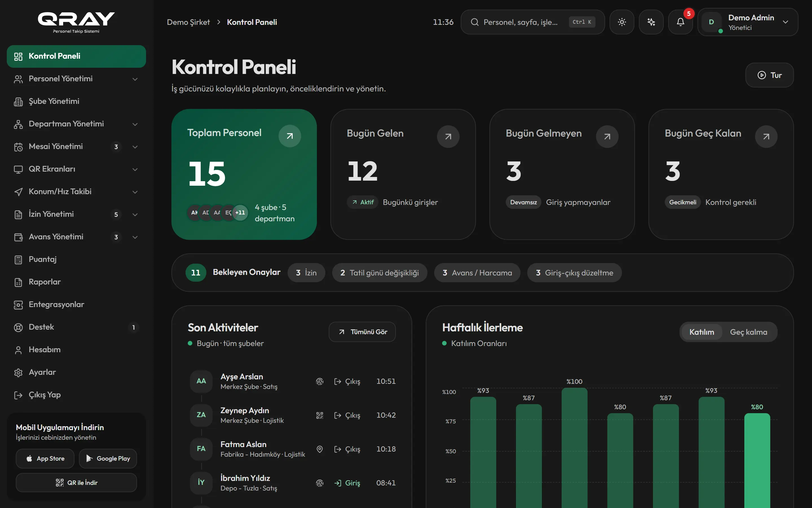
Task: Expand İzin Yönetimi chevron
Action: pyautogui.click(x=135, y=214)
